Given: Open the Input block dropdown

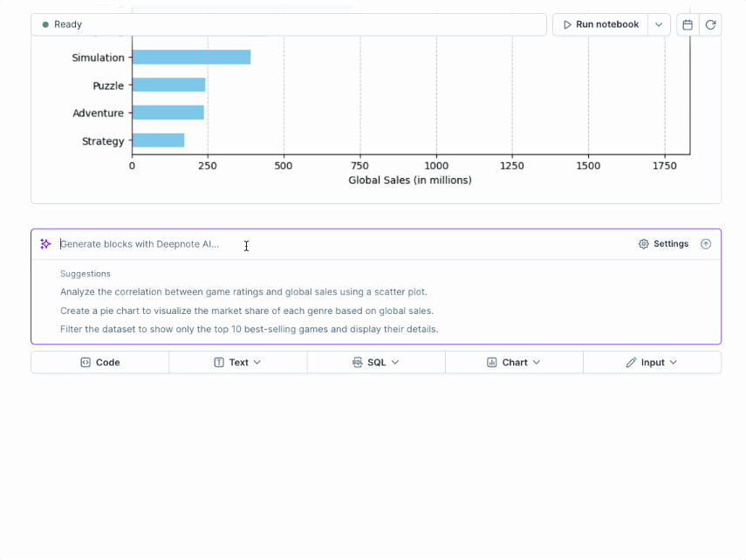Looking at the screenshot, I should point(652,363).
